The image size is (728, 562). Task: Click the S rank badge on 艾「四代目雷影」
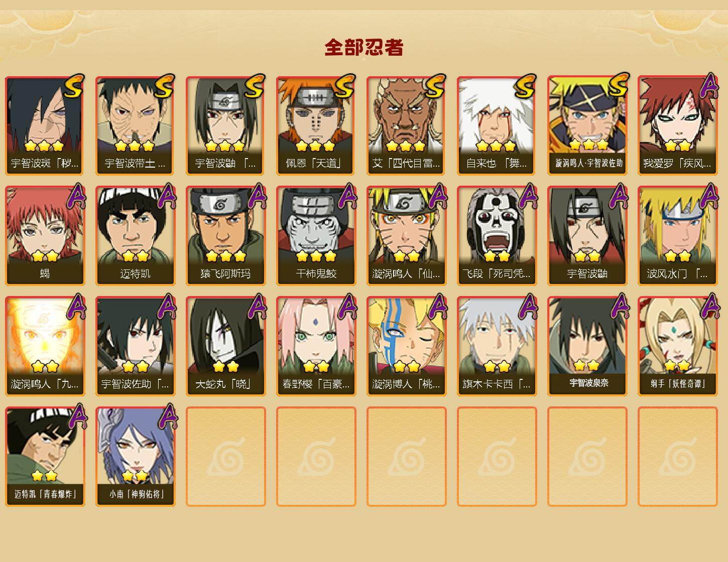tap(435, 86)
